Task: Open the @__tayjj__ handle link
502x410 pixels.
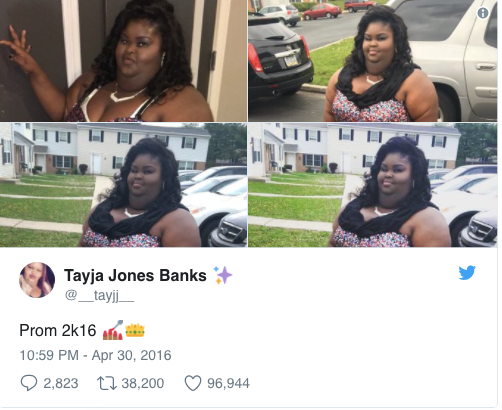Action: point(99,295)
